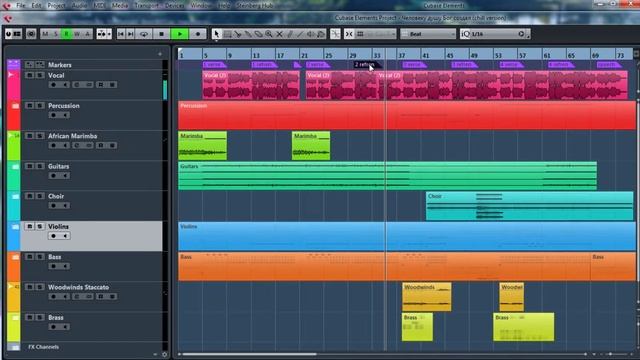Deactivate all Mute states (M) in toolbar

tap(45, 34)
